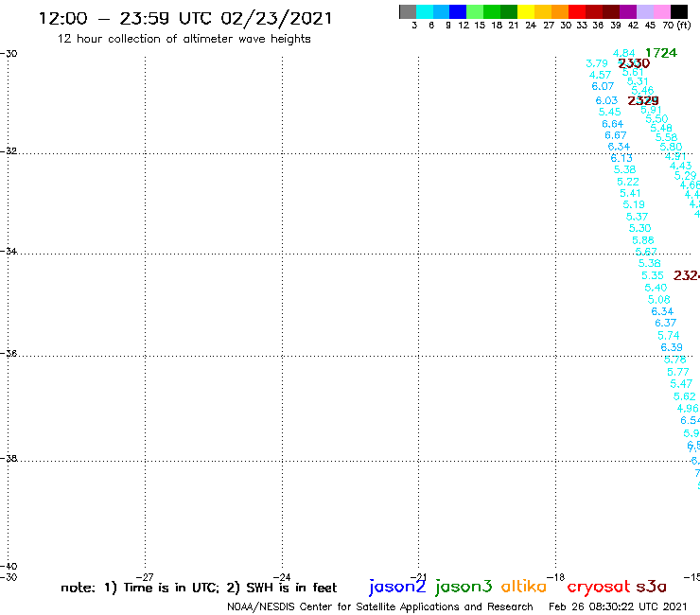The image size is (700, 615).
Task: Click the wave height value 5.37
Action: pos(637,217)
